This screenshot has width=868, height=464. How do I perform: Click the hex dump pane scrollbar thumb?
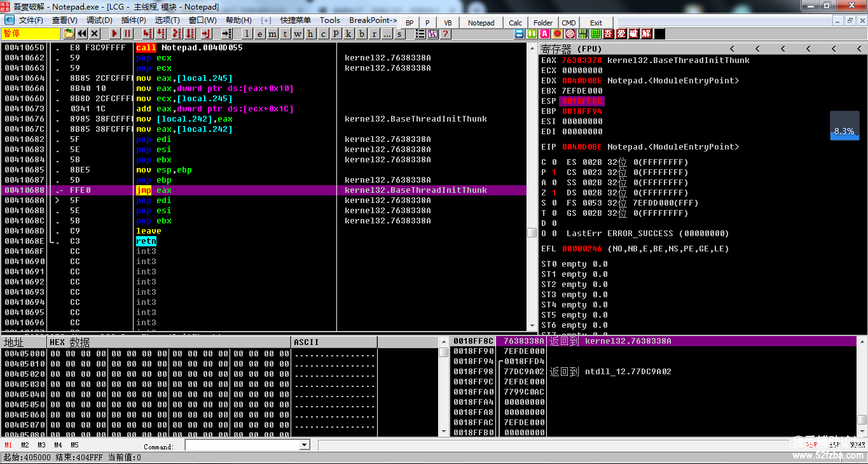click(x=444, y=352)
